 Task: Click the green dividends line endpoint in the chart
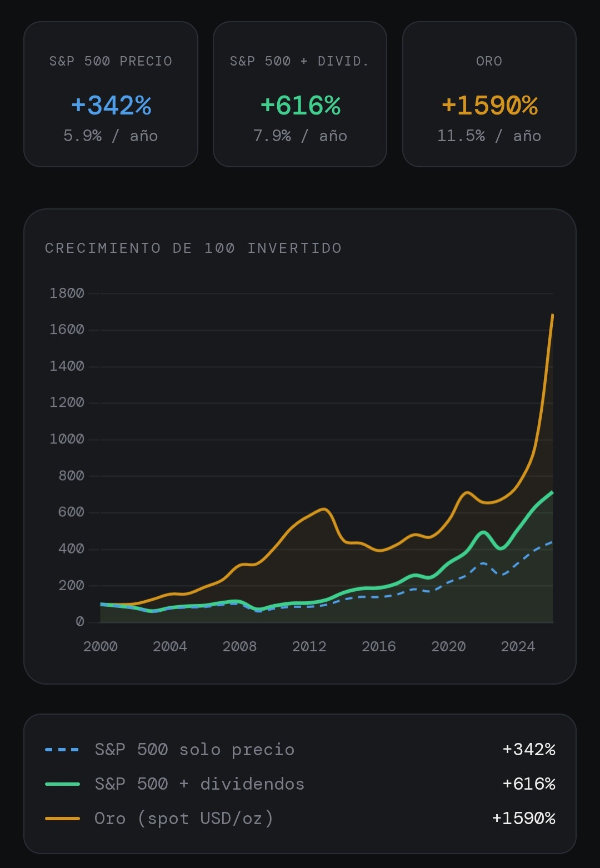552,492
